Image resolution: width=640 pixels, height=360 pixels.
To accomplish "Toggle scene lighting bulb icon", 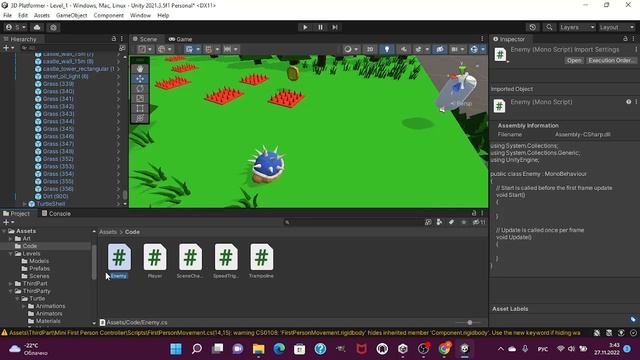I will click(x=387, y=49).
